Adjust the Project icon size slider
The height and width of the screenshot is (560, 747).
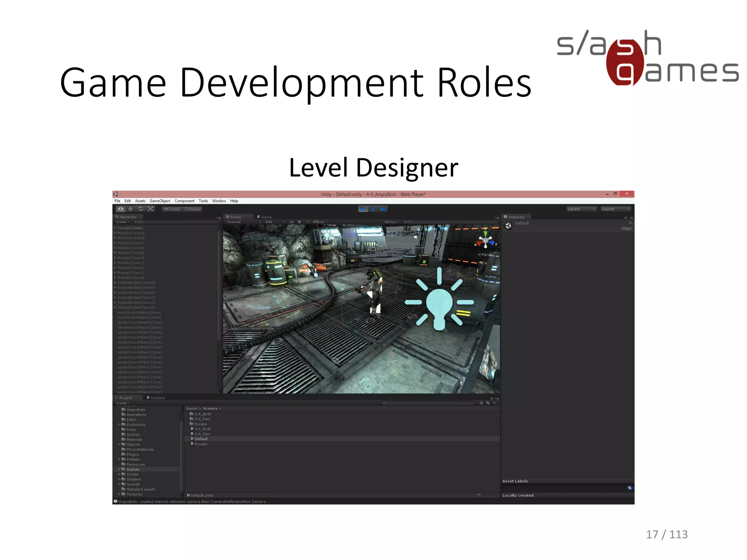486,495
